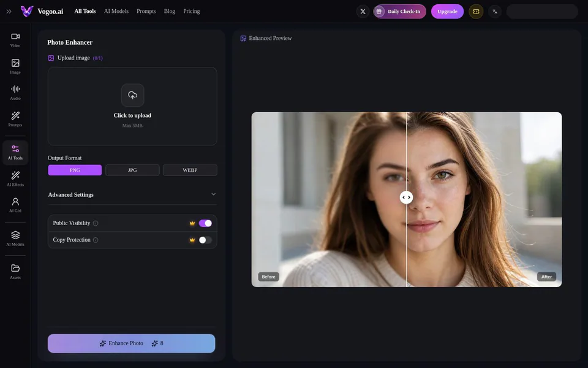The image size is (588, 368).
Task: Open Assets folder in sidebar
Action: [x=15, y=272]
